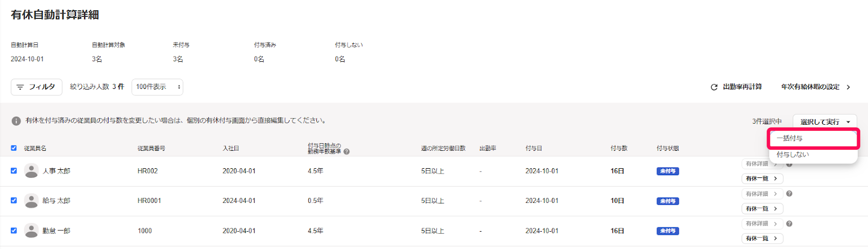The height and width of the screenshot is (249, 868).
Task: Open the 100件表示 page size dropdown
Action: tap(157, 87)
